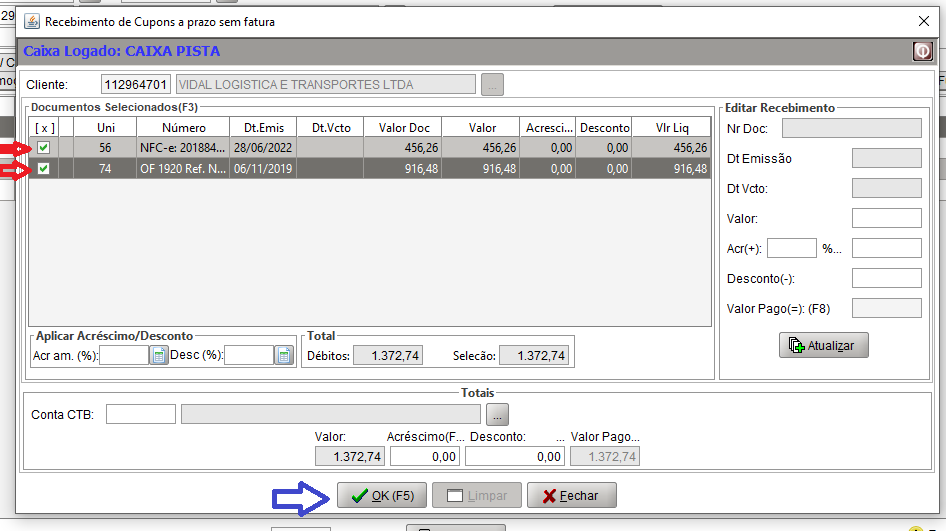Click the Acréscimo totals input field
This screenshot has width=946, height=531.
tap(424, 456)
